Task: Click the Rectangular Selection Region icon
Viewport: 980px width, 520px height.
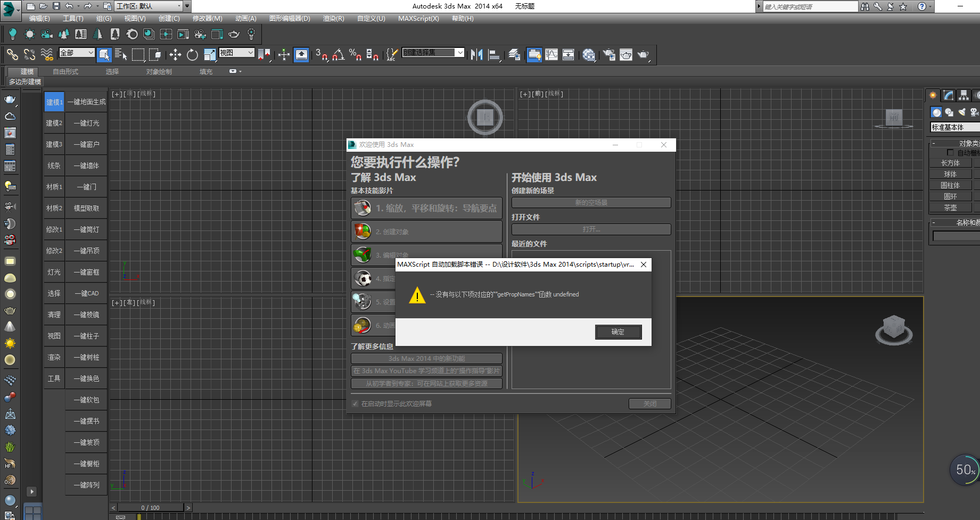Action: click(x=138, y=54)
